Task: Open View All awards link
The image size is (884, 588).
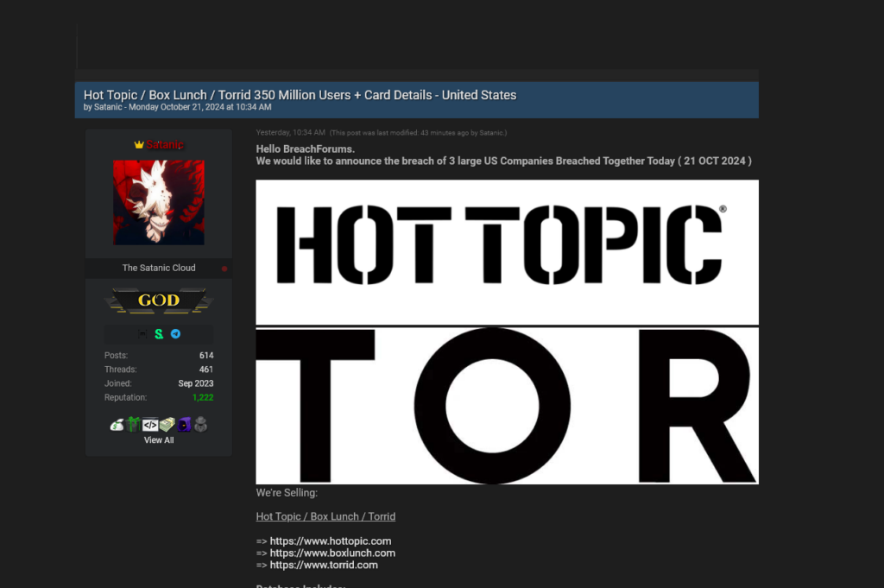Action: pos(159,440)
